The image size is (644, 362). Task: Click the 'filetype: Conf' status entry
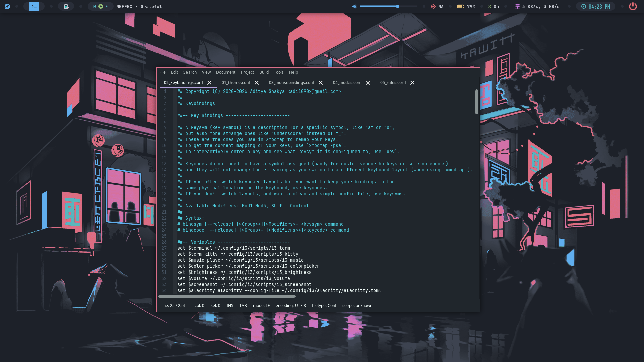[324, 305]
